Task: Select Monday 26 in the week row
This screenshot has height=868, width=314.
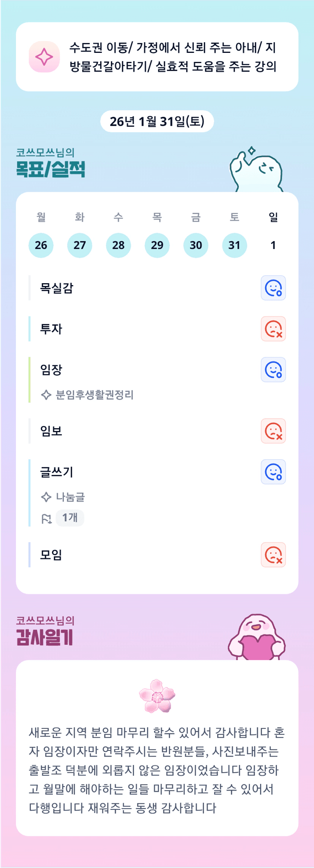Action: tap(41, 245)
